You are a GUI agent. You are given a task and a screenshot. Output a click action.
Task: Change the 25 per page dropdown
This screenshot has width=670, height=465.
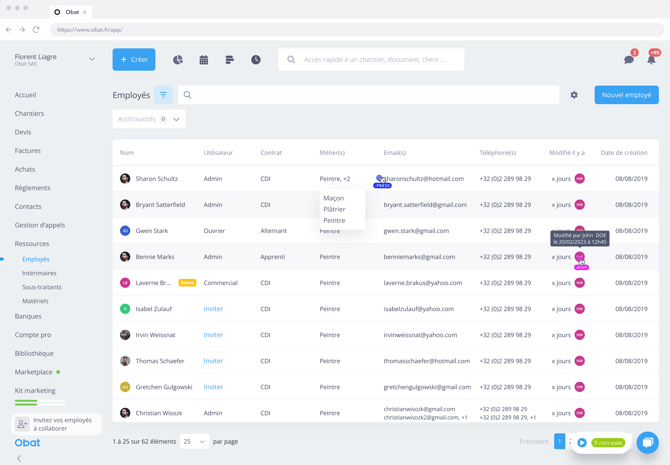[194, 441]
